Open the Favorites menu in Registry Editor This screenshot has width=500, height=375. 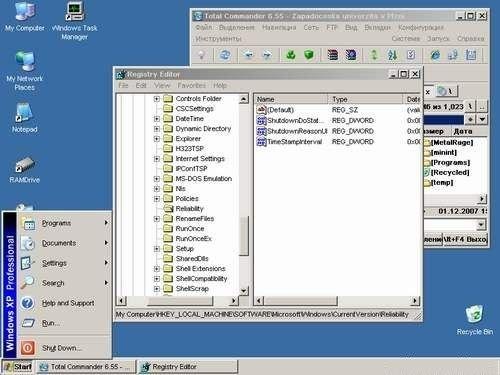pyautogui.click(x=192, y=85)
